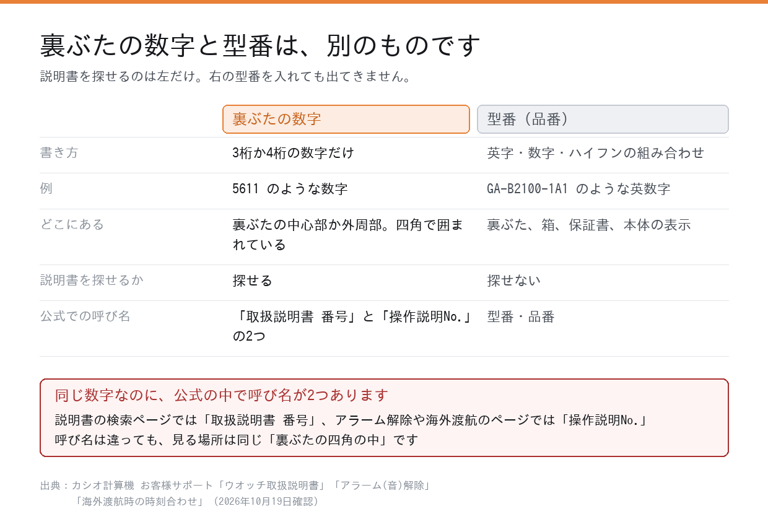This screenshot has width=768, height=532.
Task: Select the 裏ぶたの数字 column header
Action: tap(346, 119)
